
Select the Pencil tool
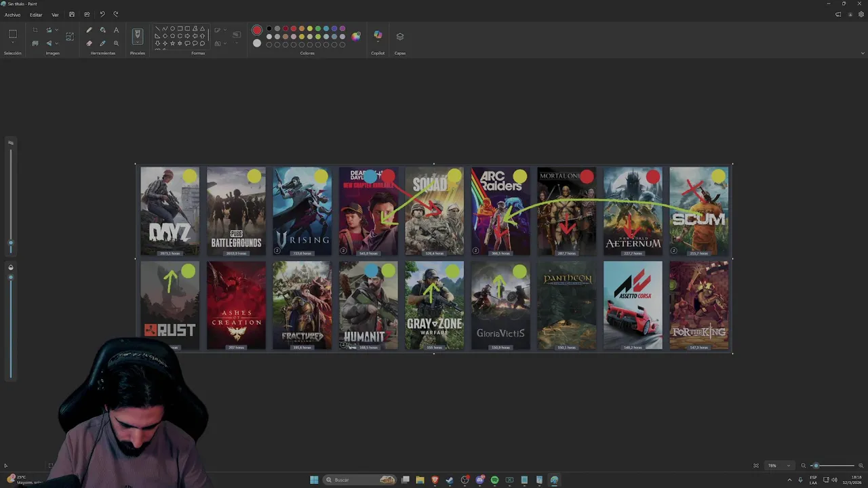coord(89,30)
